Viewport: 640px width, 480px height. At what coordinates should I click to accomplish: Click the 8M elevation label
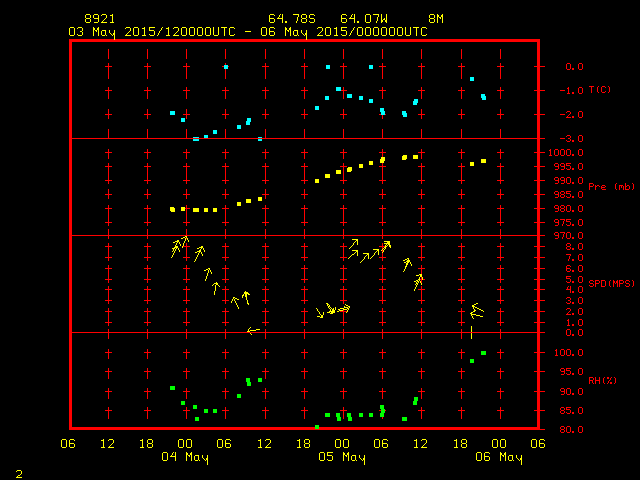point(436,19)
